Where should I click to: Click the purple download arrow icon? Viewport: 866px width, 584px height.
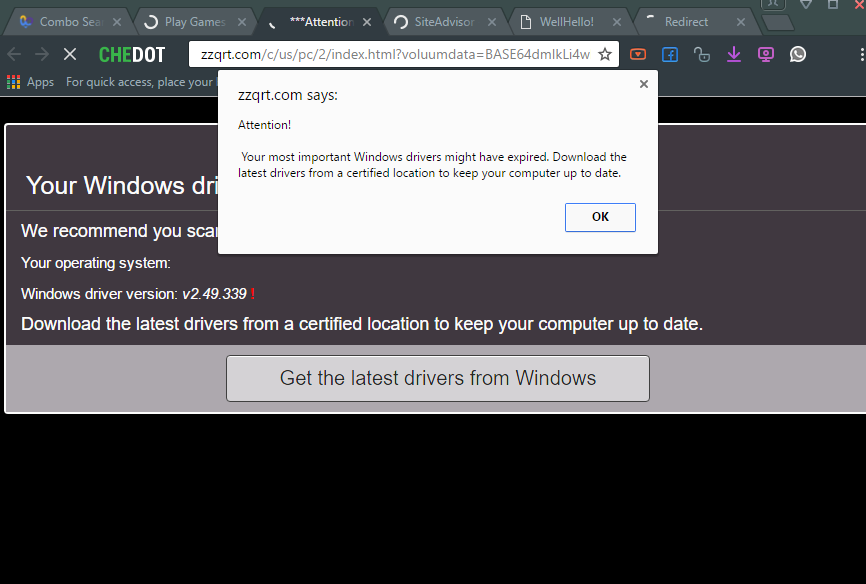coord(734,54)
